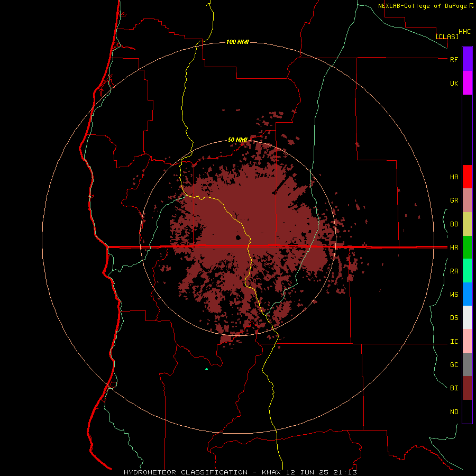Image resolution: width=476 pixels, height=476 pixels.
Task: Click the ND legend label
Action: pos(454,412)
